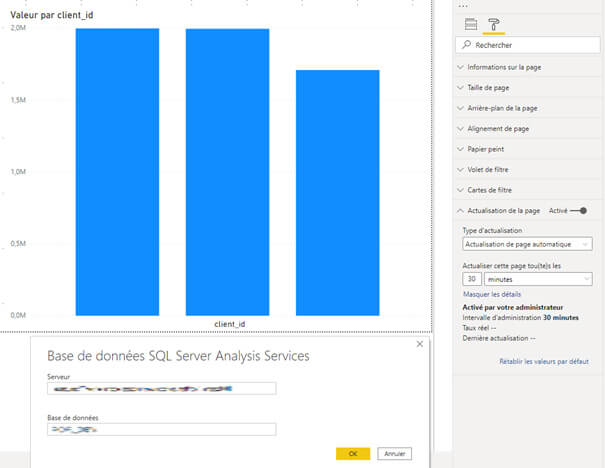Click the chart title Valeur par client_id
Screen dimensions: 605x468
pos(52,15)
